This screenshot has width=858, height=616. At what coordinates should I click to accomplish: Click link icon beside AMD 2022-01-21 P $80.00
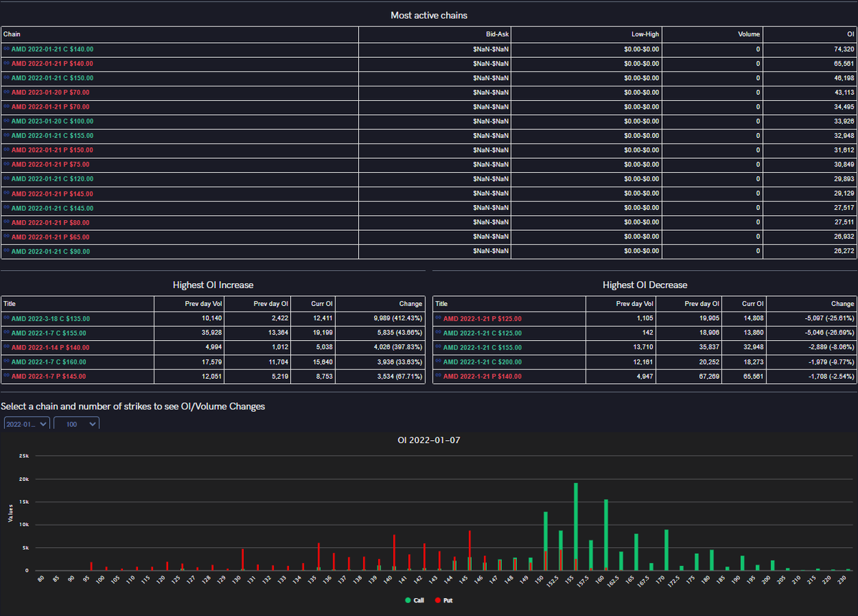coord(6,222)
